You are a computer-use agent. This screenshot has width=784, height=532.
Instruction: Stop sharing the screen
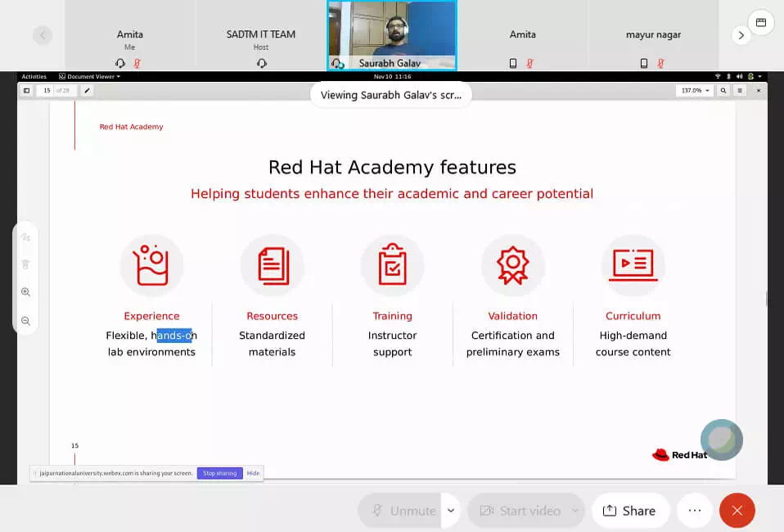tap(219, 473)
